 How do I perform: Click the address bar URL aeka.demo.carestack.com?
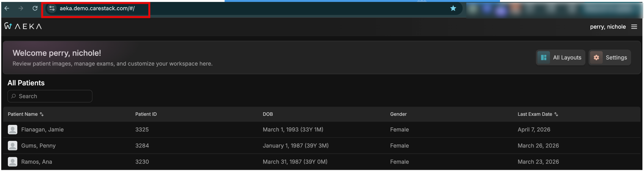pos(97,8)
